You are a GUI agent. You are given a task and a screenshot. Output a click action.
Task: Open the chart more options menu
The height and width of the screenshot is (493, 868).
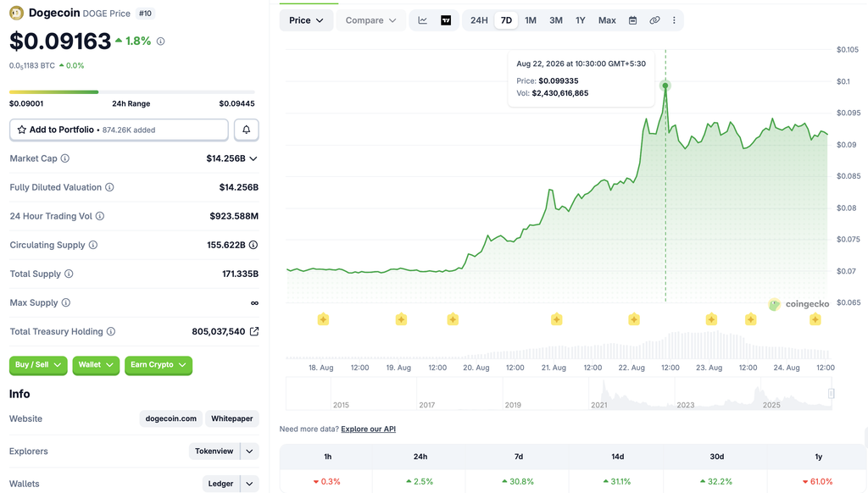674,20
